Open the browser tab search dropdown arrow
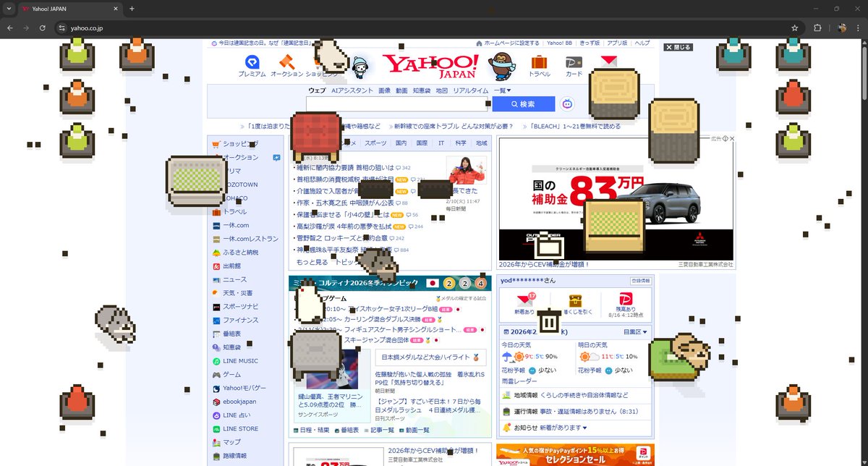The height and width of the screenshot is (466, 868). point(8,9)
